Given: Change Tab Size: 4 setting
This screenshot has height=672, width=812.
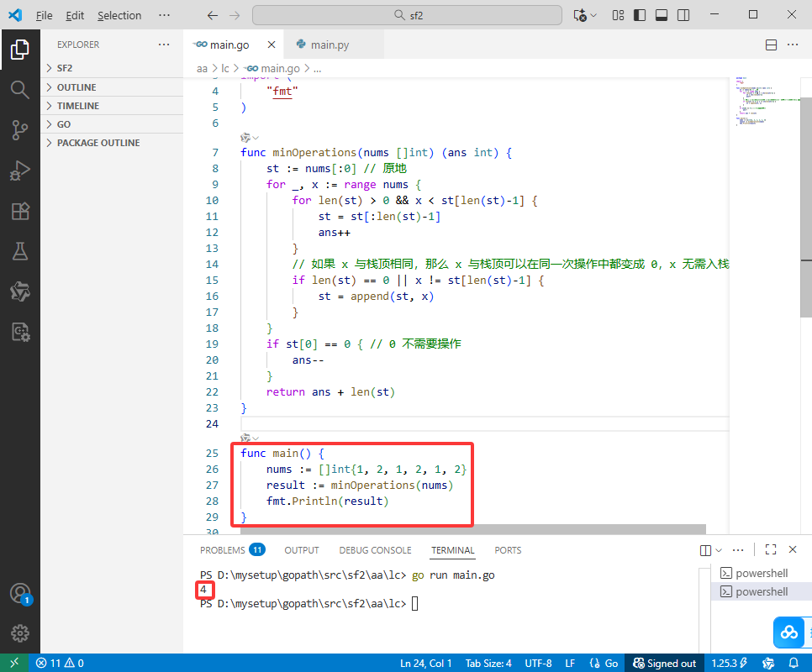Looking at the screenshot, I should pos(488,664).
